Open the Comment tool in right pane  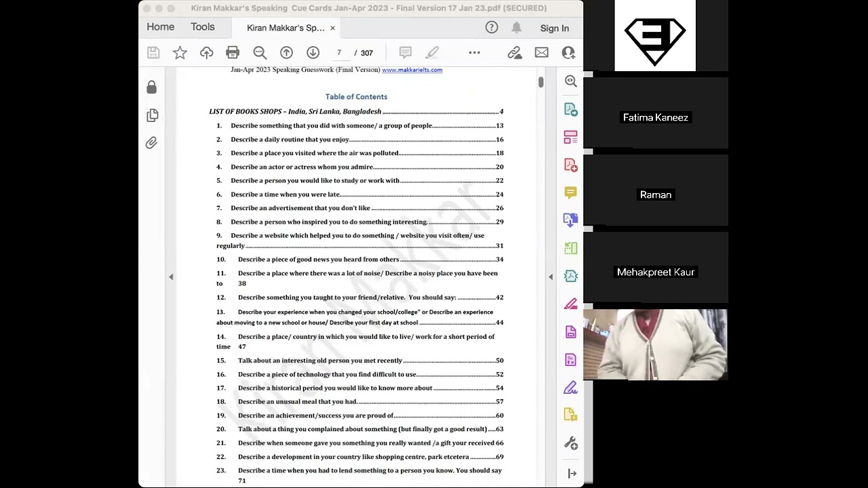coord(571,193)
